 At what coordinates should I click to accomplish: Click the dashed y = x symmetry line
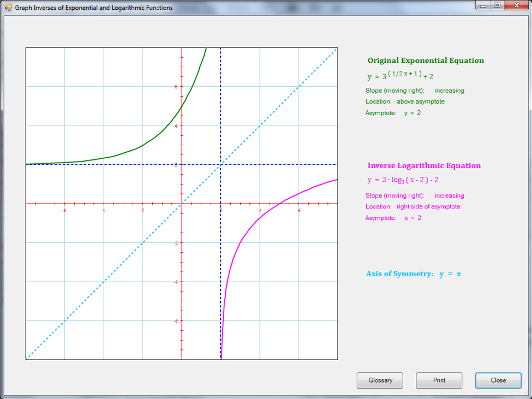104,281
